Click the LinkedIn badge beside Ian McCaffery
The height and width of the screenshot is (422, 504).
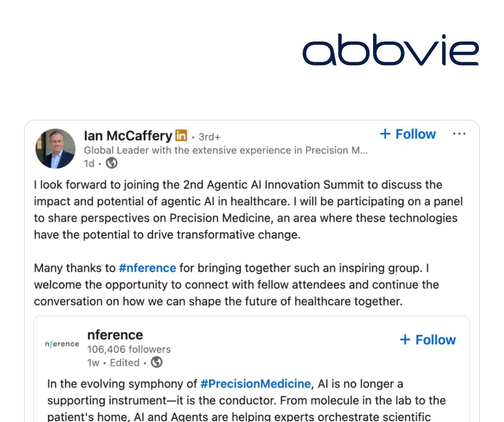click(x=181, y=135)
